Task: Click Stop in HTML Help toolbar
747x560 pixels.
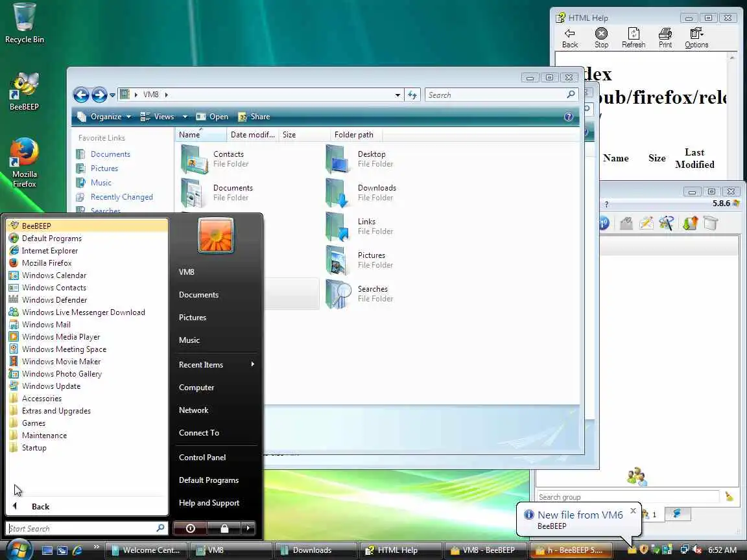Action: click(x=601, y=38)
